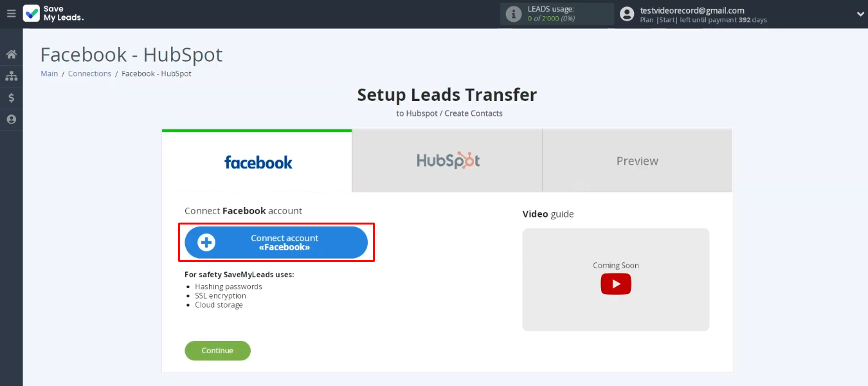Click the green Continue button
Image resolution: width=868 pixels, height=386 pixels.
(217, 351)
